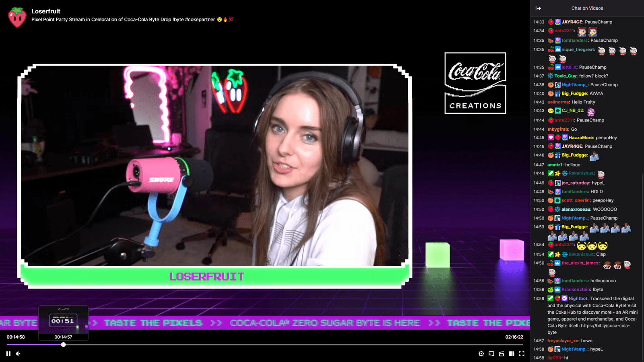644x362 pixels.
Task: Click the purple verified badge beside Nightbot
Action: point(565,298)
